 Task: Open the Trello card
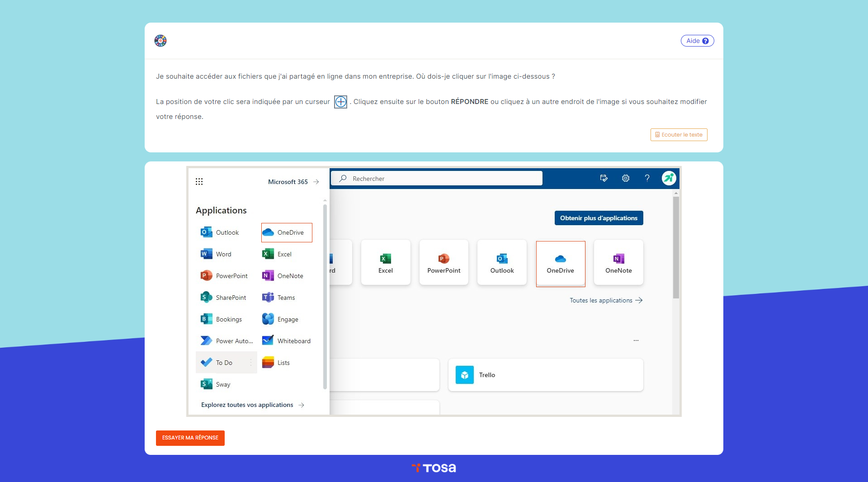(x=546, y=375)
